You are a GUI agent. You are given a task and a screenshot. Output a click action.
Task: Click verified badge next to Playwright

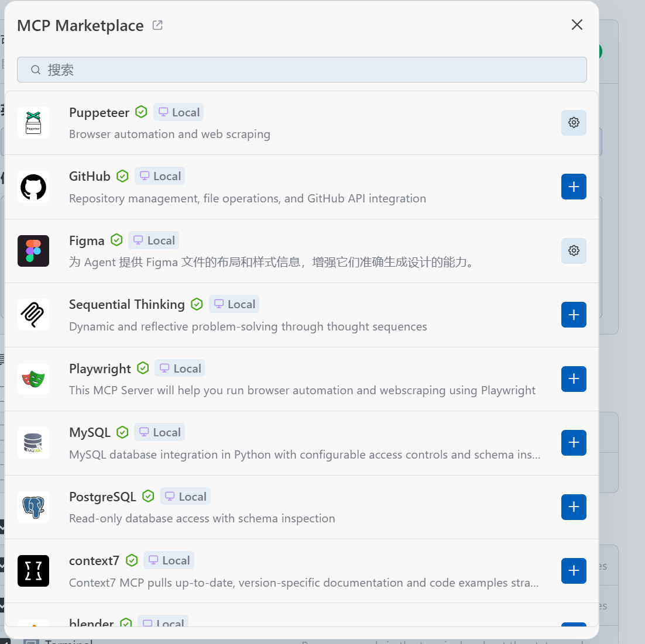[x=143, y=369]
